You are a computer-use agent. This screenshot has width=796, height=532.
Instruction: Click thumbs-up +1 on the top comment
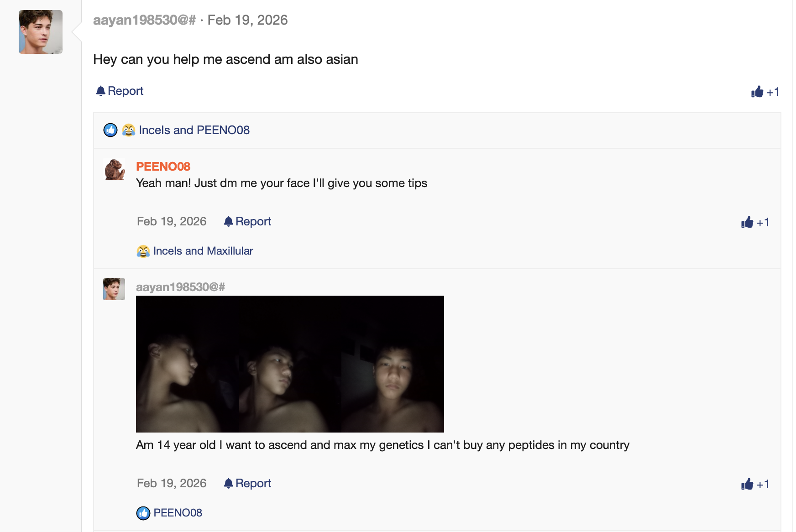[765, 92]
